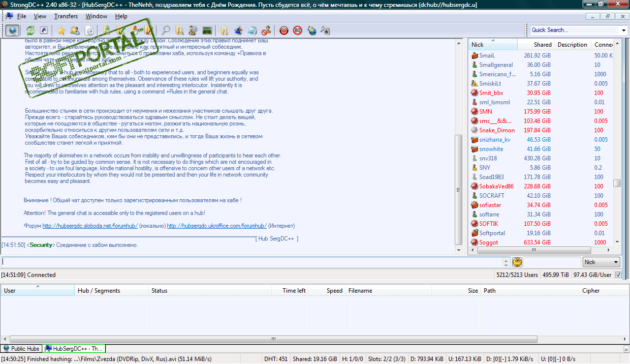630x364 pixels.
Task: Open the hubsergdc.sloboda.net forum link
Action: [x=90, y=226]
